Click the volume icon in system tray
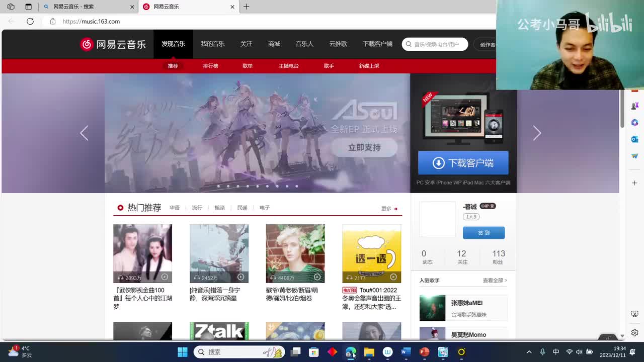The image size is (644, 362). [x=579, y=352]
